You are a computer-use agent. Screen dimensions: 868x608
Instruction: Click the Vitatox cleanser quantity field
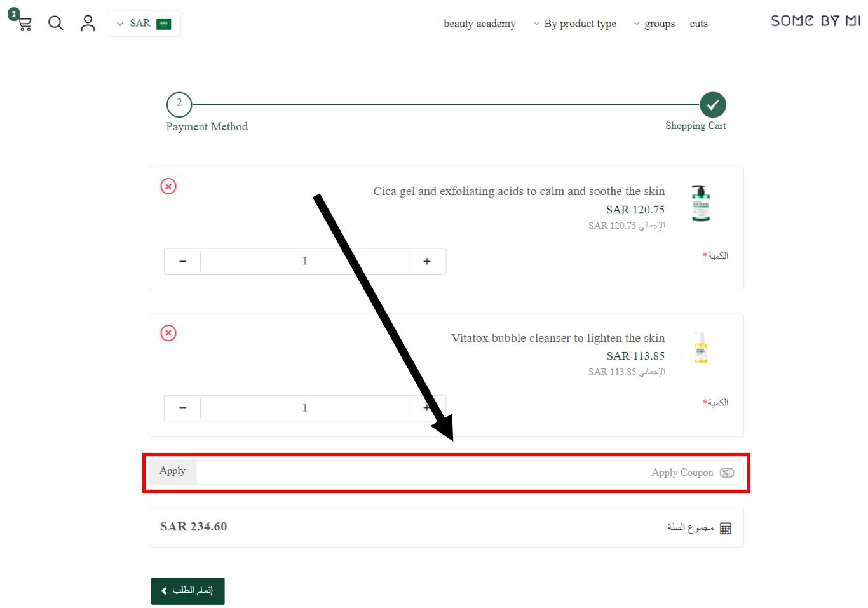coord(305,408)
